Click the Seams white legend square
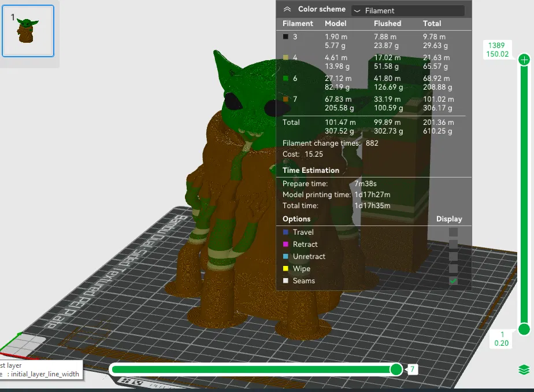 click(285, 281)
